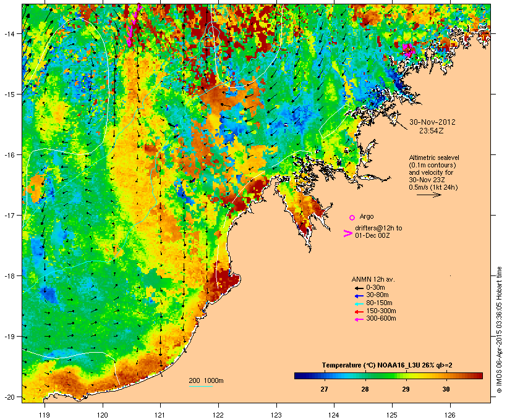Click the blue 30-80m arrow legend symbol
507x420 pixels.
point(359,296)
